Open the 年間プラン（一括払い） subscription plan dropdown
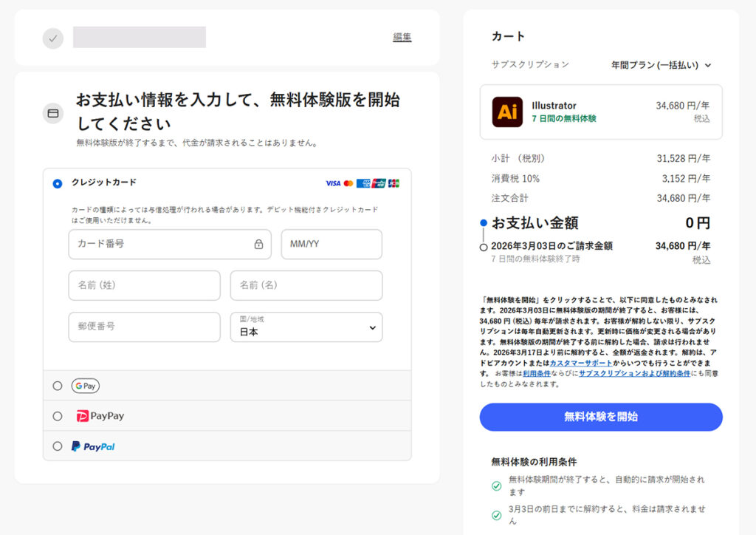The height and width of the screenshot is (535, 756). point(659,65)
